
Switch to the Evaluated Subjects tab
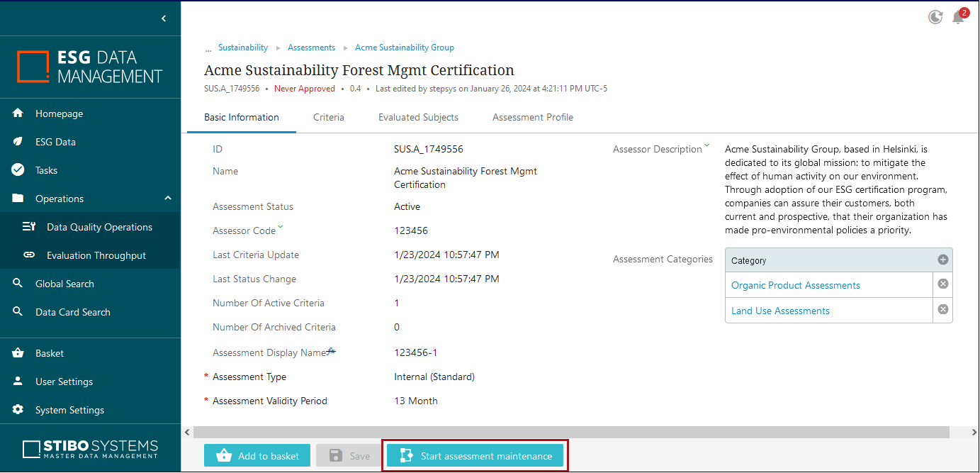[x=418, y=117]
